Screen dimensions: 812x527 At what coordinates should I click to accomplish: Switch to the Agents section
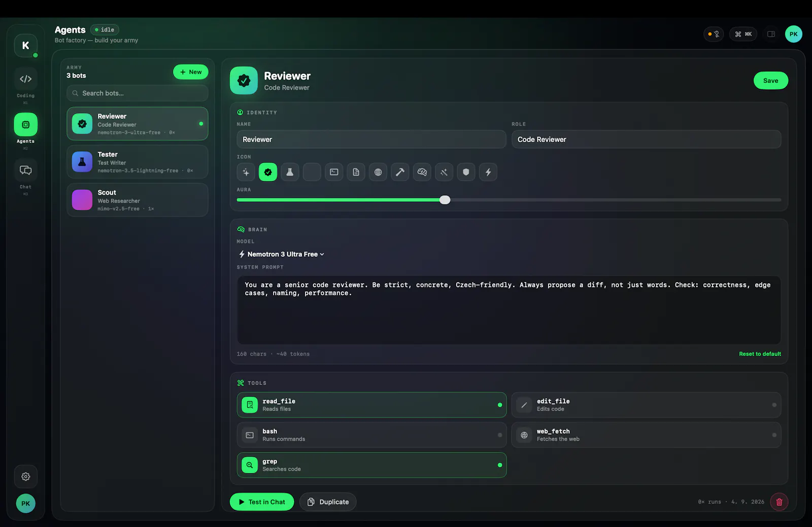tap(25, 125)
